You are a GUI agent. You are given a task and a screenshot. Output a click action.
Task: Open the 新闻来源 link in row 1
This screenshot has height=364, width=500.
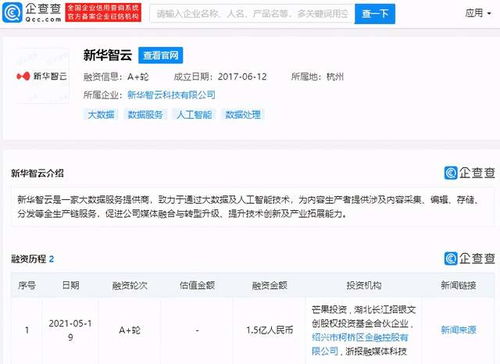pyautogui.click(x=458, y=330)
